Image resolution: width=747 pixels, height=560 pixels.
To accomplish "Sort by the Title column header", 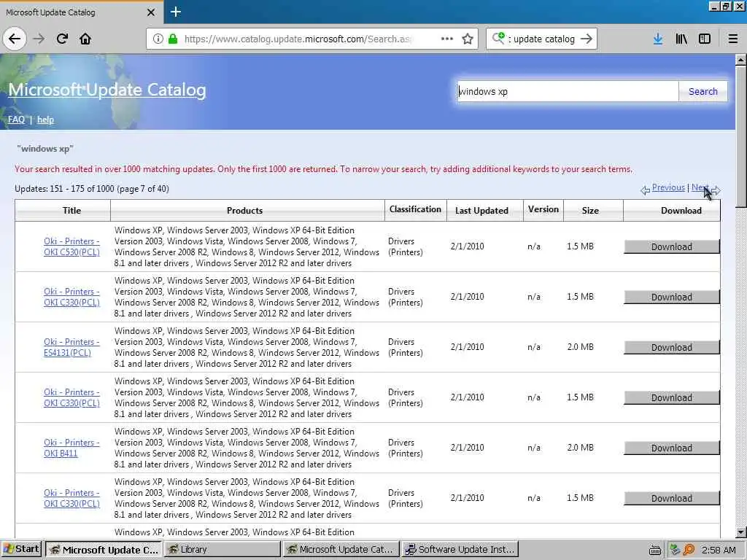I will [72, 211].
